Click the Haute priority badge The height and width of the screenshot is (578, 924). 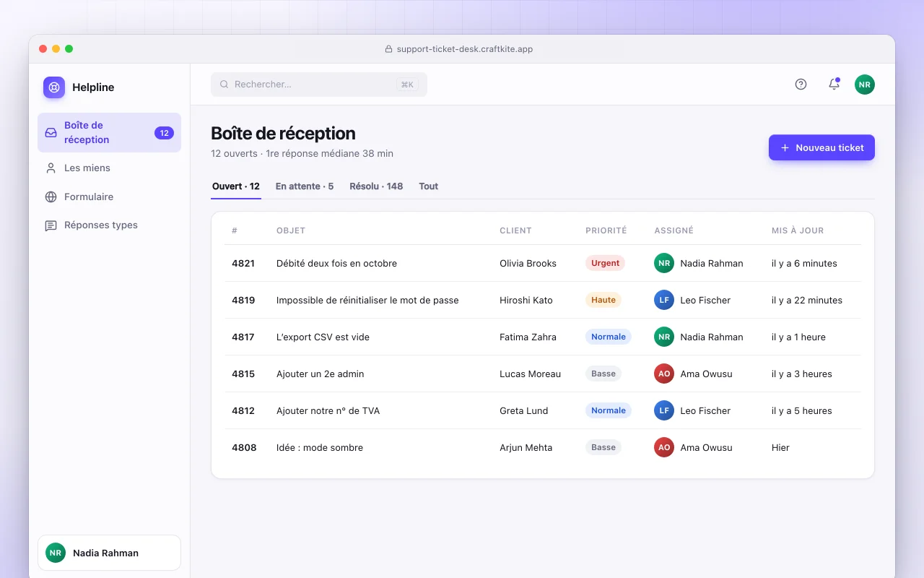click(x=603, y=300)
